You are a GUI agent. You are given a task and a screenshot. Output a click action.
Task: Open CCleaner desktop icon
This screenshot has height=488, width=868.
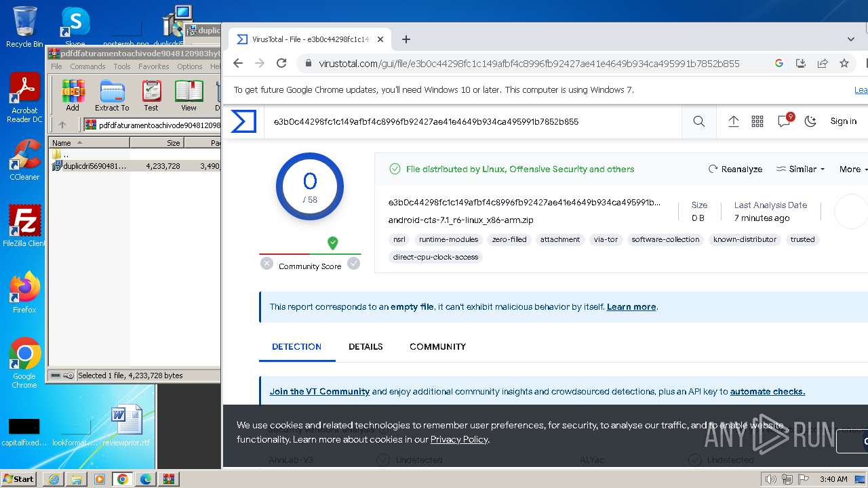tap(24, 160)
